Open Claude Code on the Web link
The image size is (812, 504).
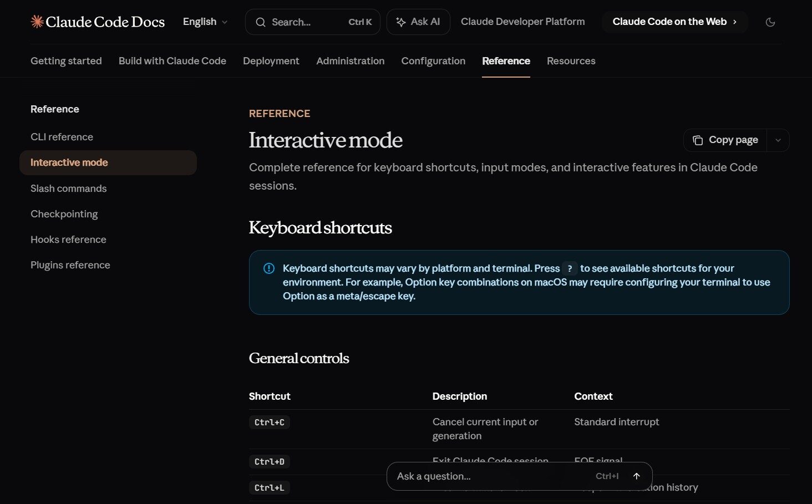pos(674,22)
